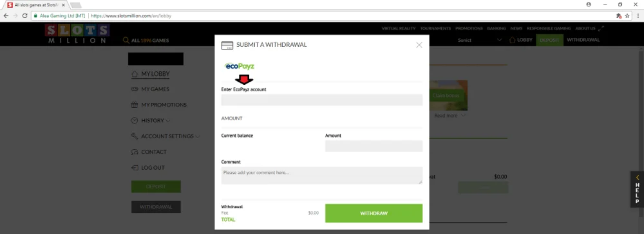Click the green padlock security icon
This screenshot has width=644, height=234.
point(35,16)
